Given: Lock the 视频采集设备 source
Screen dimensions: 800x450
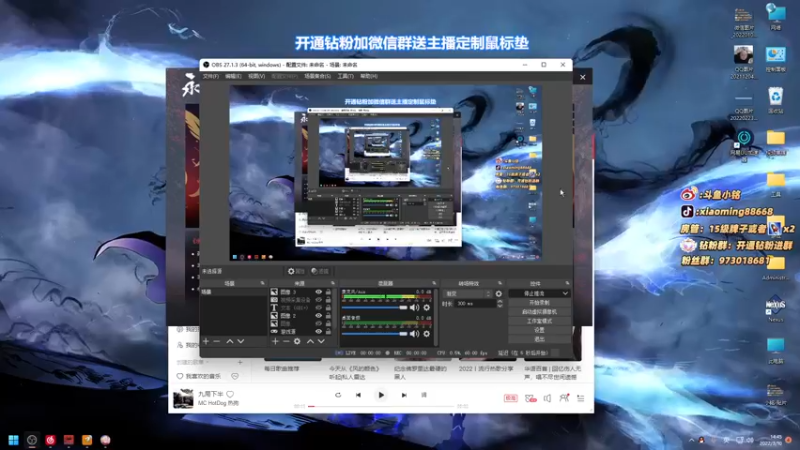Looking at the screenshot, I should pyautogui.click(x=328, y=300).
